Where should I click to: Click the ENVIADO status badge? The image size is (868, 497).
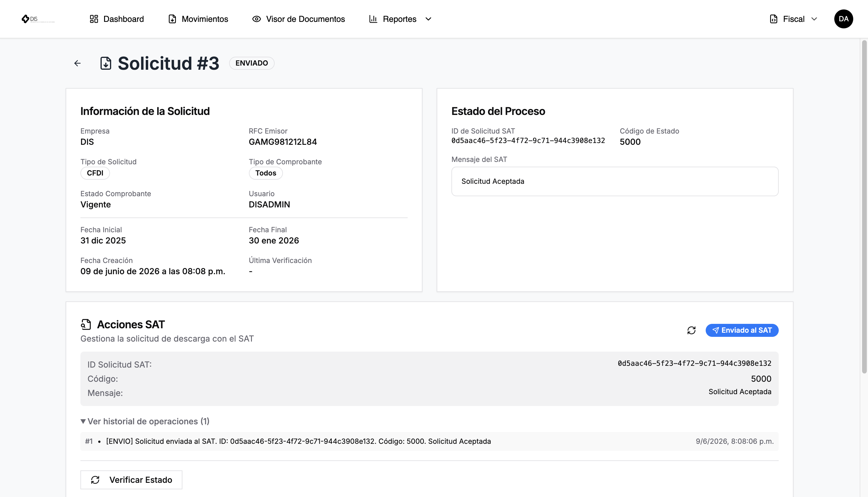point(252,63)
